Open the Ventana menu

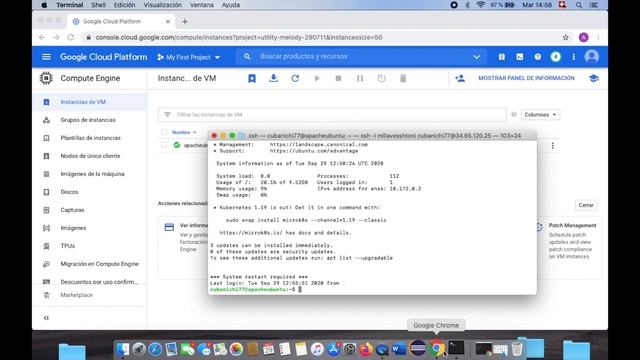click(x=202, y=5)
